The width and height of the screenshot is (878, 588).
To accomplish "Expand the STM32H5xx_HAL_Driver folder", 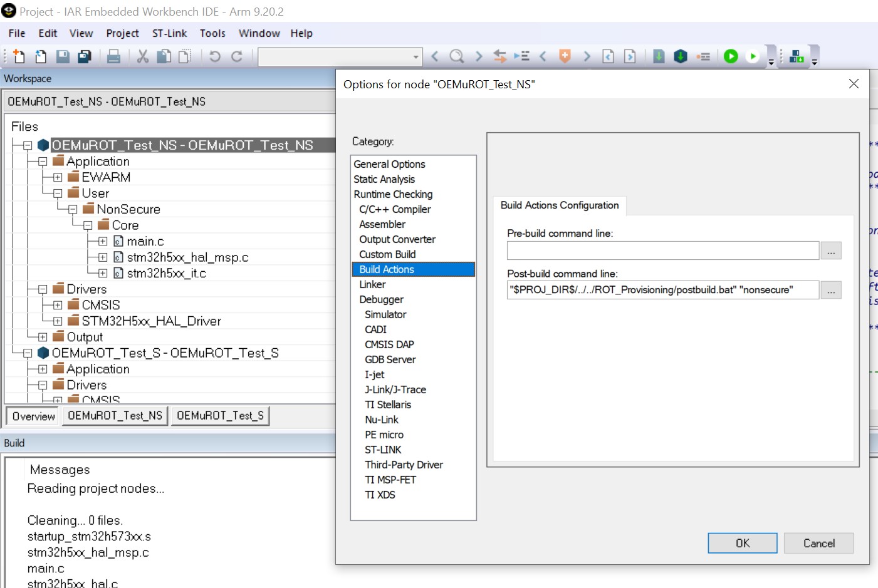I will click(x=58, y=321).
